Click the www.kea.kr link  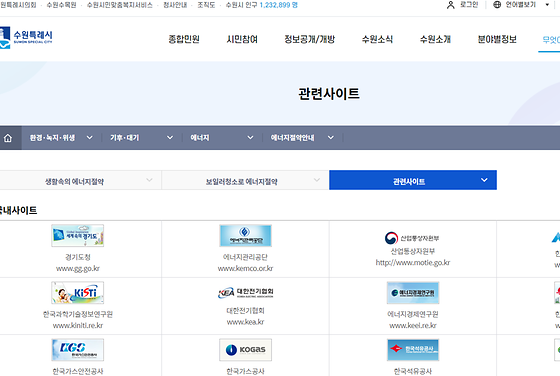[245, 322]
